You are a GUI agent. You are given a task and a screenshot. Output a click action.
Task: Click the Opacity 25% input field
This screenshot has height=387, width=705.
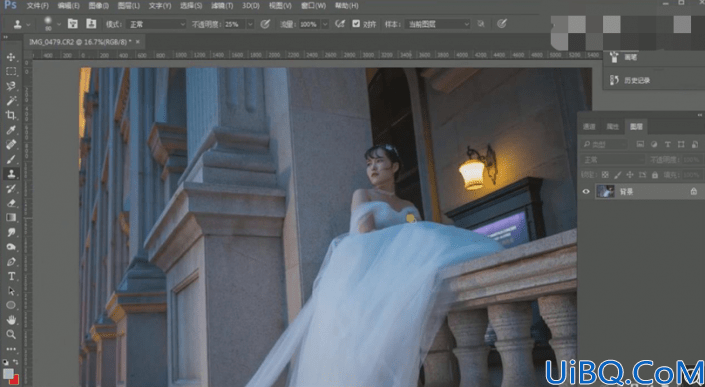coord(235,24)
